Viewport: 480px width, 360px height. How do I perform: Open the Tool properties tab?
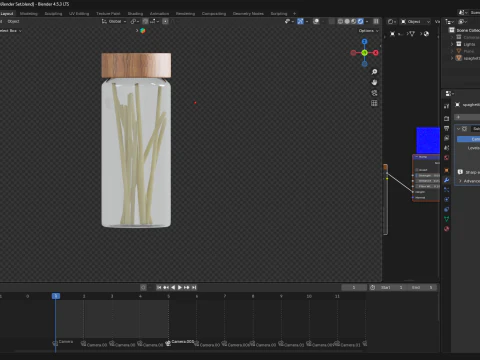pyautogui.click(x=447, y=106)
